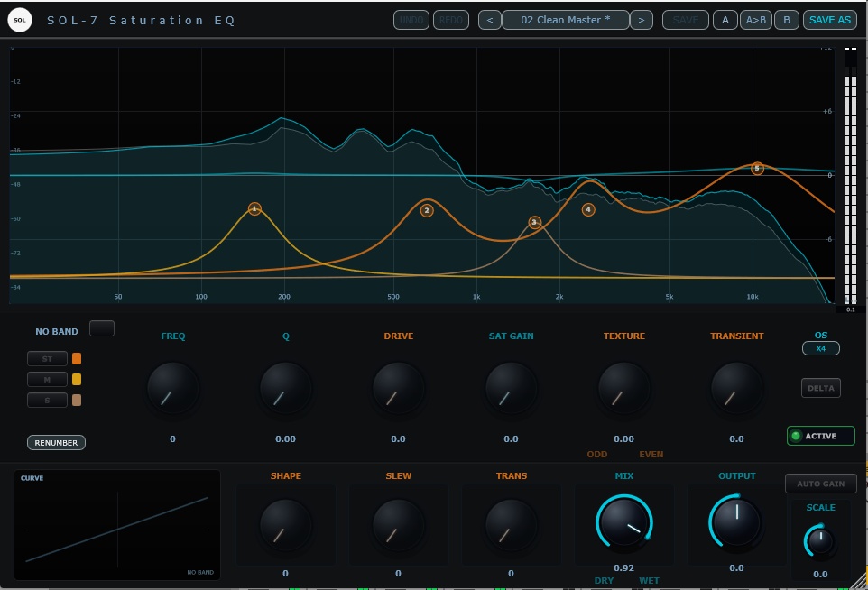This screenshot has height=590, width=868.
Task: Click the FREQ value 0 field
Action: pyautogui.click(x=172, y=439)
